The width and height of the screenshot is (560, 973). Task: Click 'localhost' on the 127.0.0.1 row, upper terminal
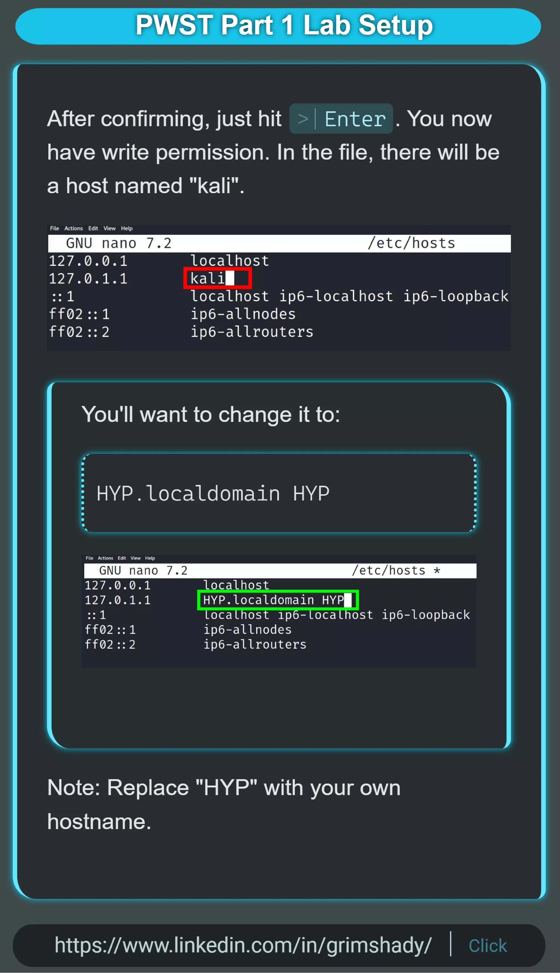click(x=230, y=261)
